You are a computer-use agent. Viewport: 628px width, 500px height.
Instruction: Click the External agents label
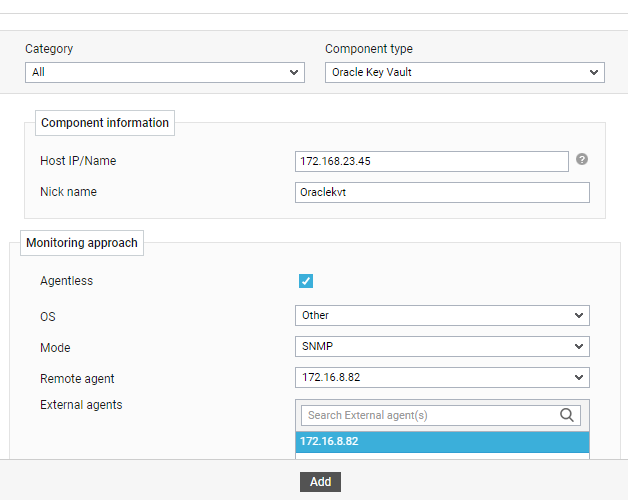point(81,405)
